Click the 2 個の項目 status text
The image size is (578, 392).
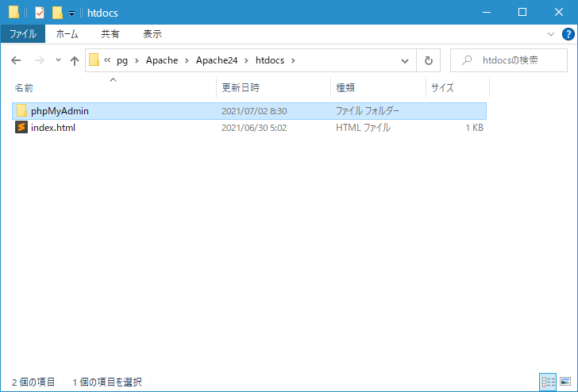[x=33, y=382]
